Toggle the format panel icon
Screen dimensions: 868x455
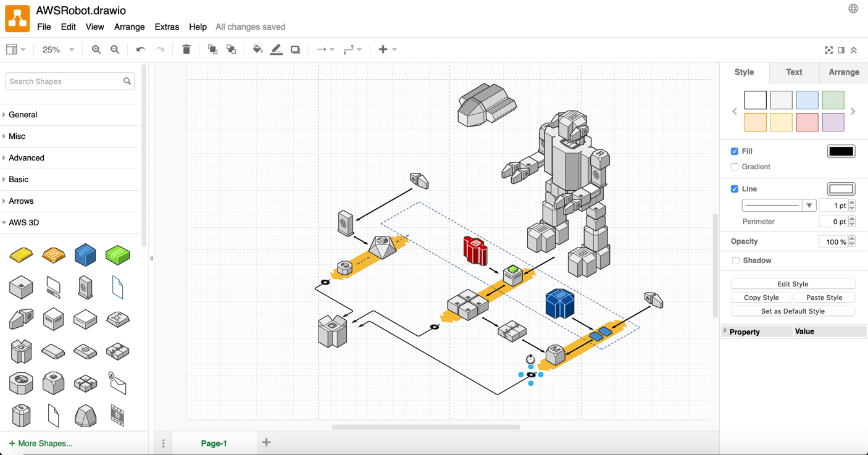coord(841,50)
